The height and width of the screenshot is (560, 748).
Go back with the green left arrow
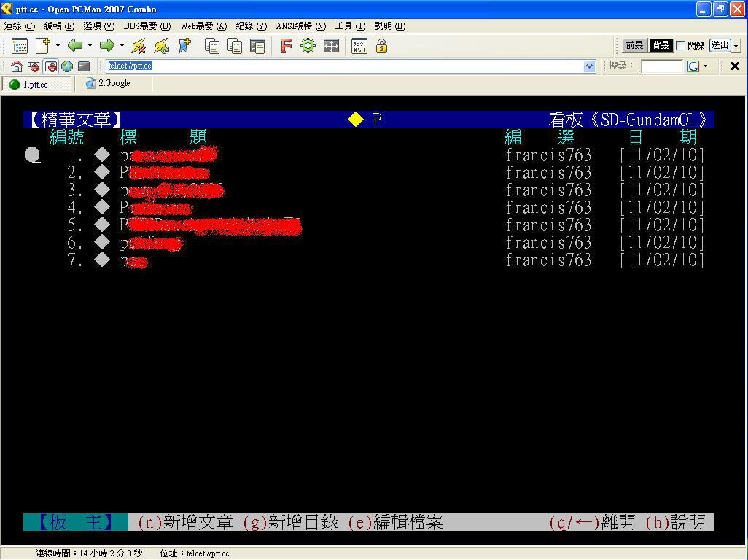pyautogui.click(x=75, y=46)
